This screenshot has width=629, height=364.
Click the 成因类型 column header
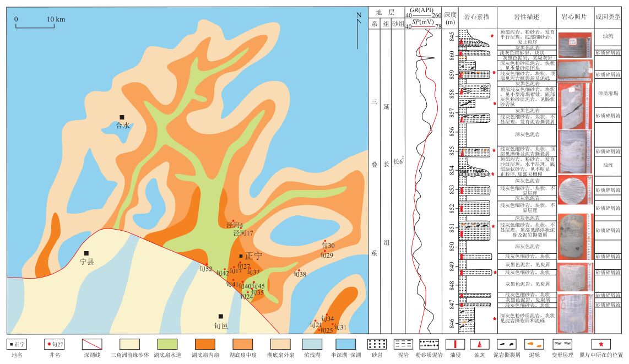(x=608, y=17)
